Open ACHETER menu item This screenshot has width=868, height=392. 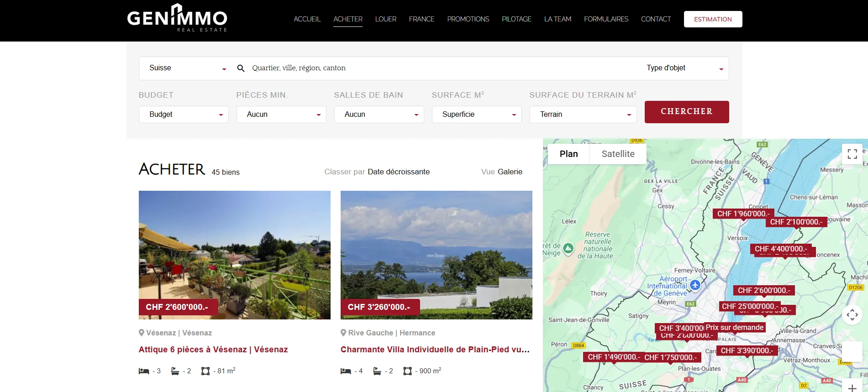click(348, 19)
